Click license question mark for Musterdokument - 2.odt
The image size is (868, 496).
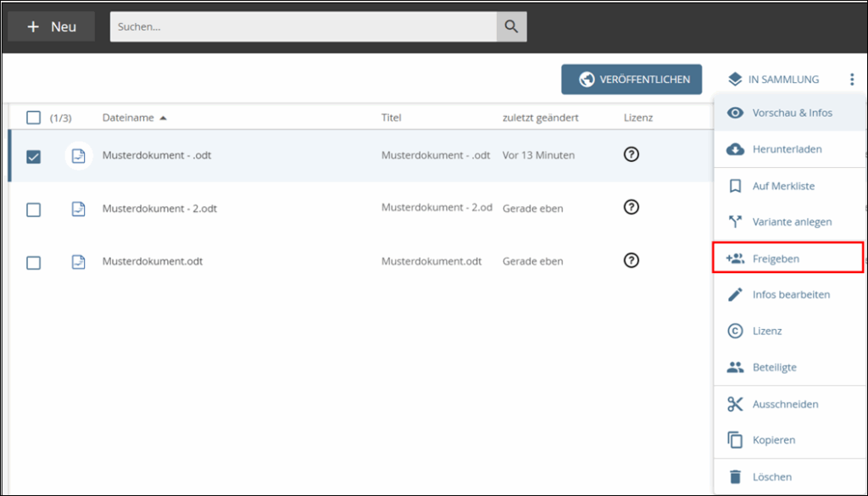(x=631, y=208)
